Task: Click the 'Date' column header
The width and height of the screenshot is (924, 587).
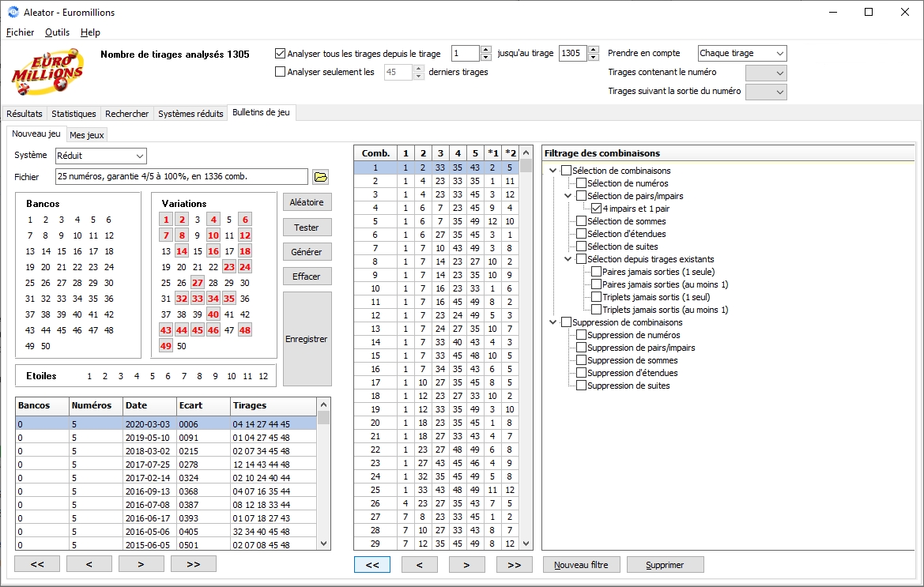Action: (149, 405)
